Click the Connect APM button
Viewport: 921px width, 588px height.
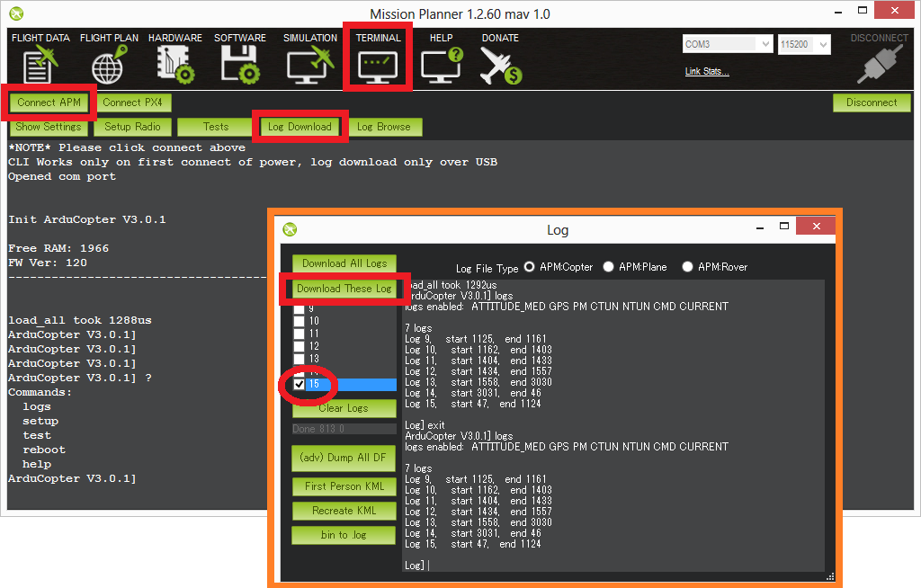[x=49, y=102]
